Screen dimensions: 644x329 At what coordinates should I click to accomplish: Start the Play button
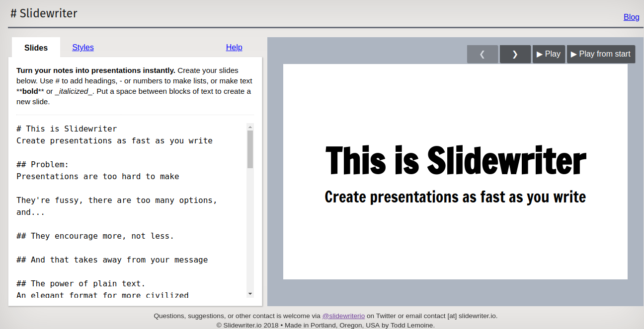point(549,54)
